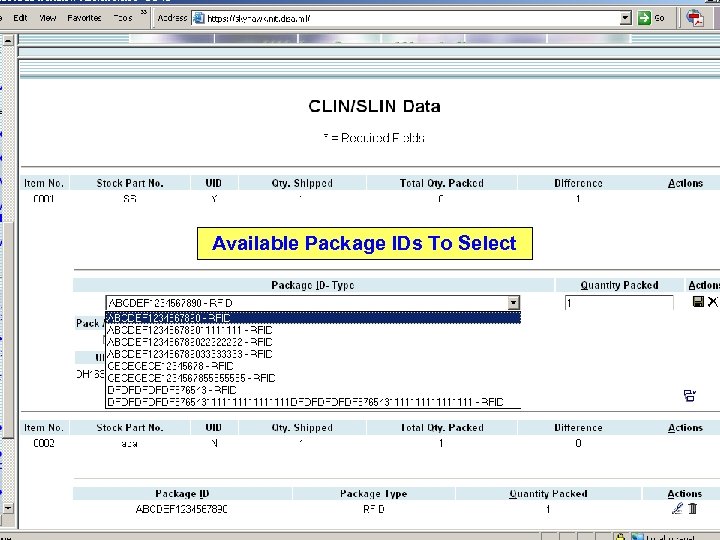
Task: Open the View menu
Action: 47,18
